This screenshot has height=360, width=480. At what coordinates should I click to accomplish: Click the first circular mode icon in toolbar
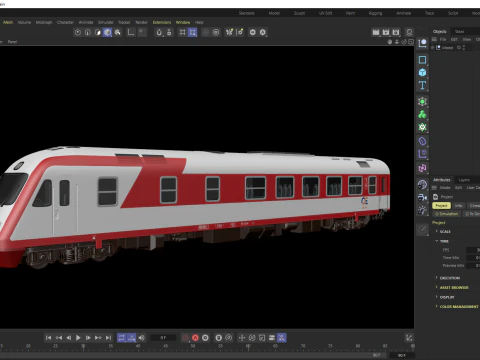click(78, 32)
